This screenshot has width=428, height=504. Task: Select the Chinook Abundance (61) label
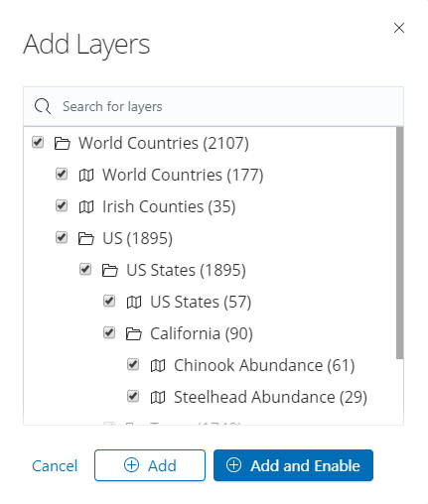(264, 365)
